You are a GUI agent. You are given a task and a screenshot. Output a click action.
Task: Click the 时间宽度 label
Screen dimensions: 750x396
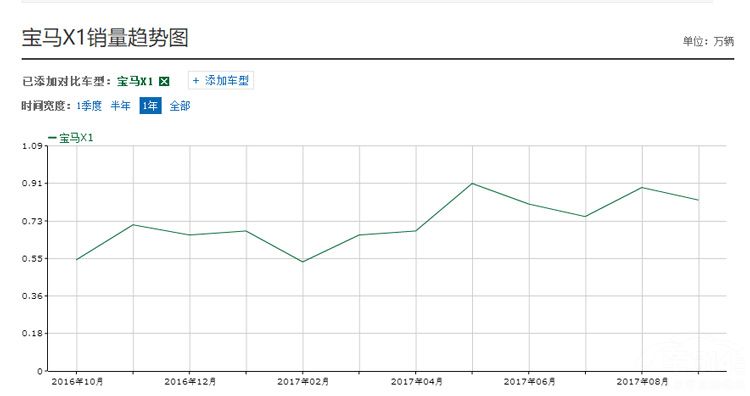click(x=46, y=106)
